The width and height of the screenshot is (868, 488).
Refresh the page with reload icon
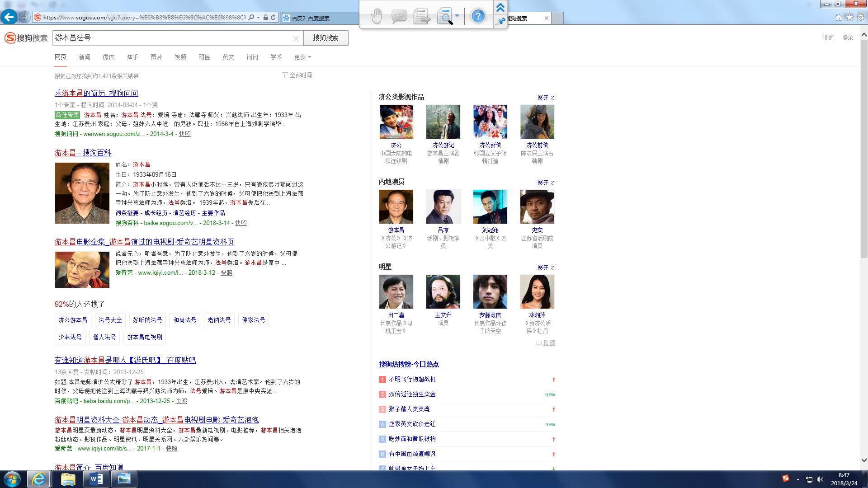point(273,18)
